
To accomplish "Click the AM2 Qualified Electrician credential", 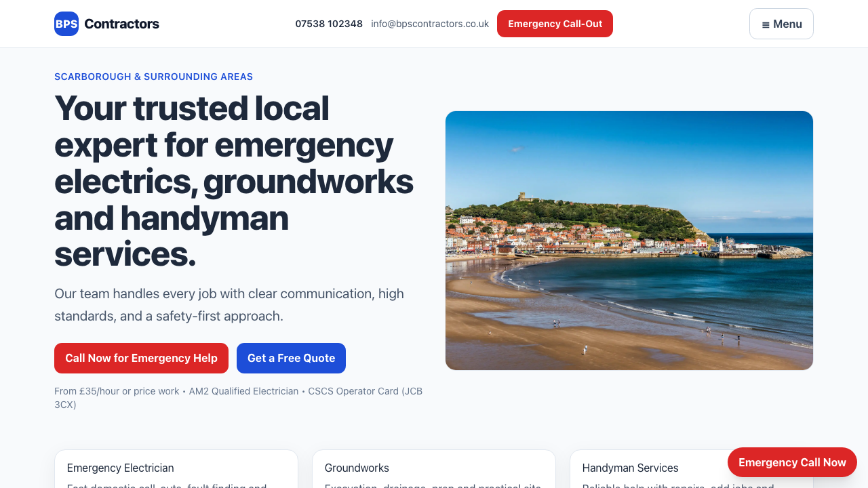I will click(243, 391).
